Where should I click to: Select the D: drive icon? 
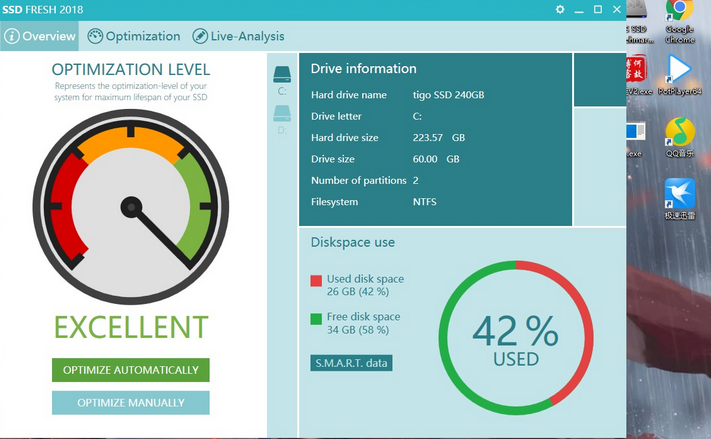pos(282,114)
